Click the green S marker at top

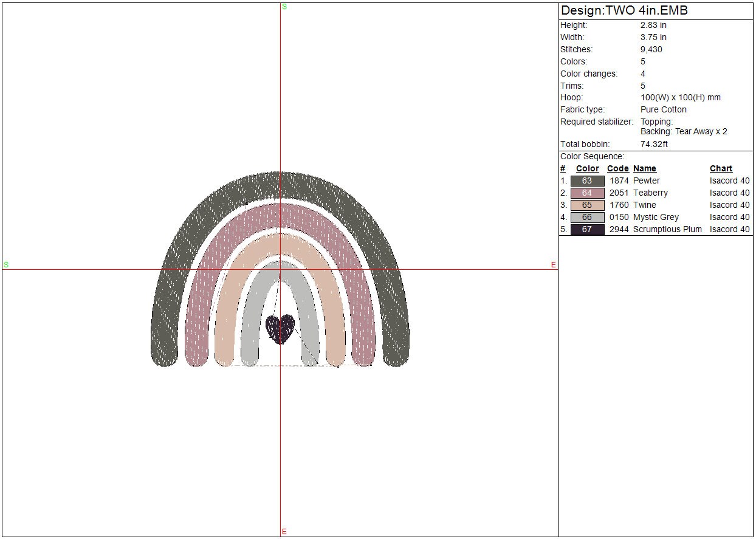[x=284, y=7]
